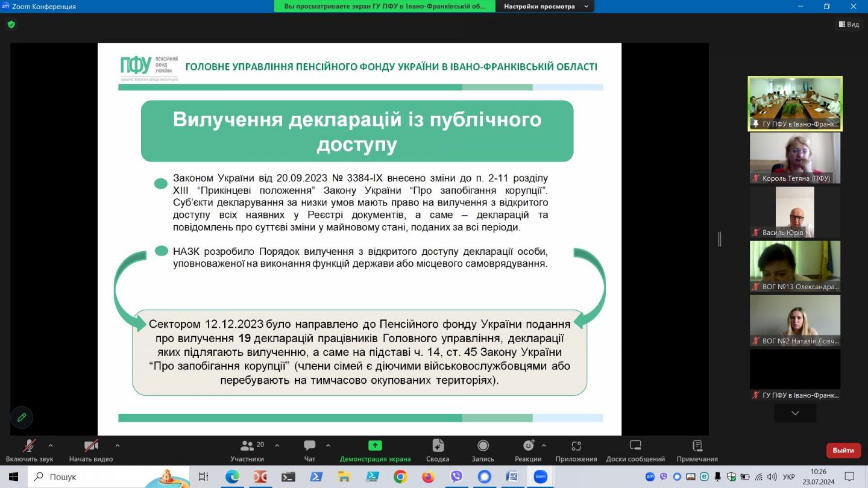The image size is (868, 488).
Task: Open Приложения apps panel
Action: tap(576, 451)
